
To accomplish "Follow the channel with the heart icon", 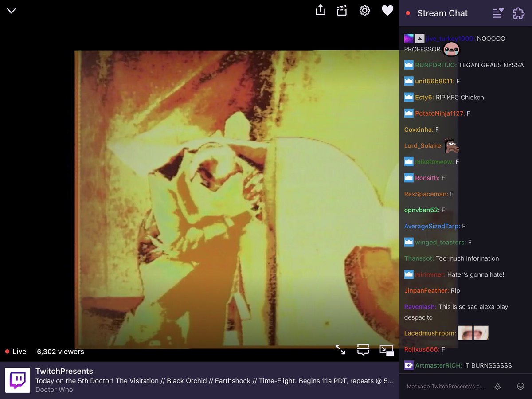I will [387, 11].
